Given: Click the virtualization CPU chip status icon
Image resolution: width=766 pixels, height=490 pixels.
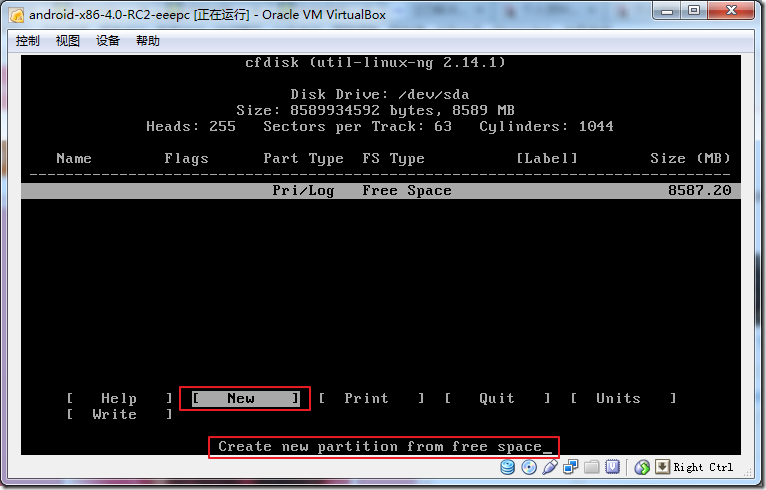Looking at the screenshot, I should 612,467.
